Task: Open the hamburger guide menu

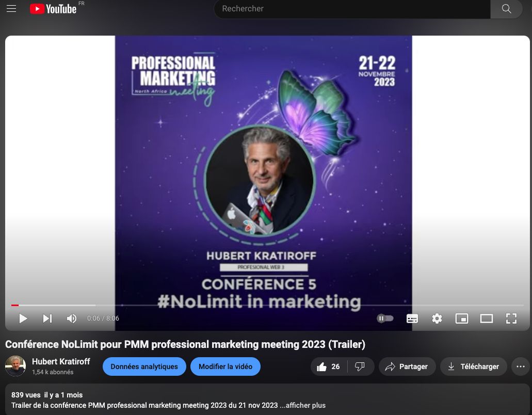Action: (11, 8)
